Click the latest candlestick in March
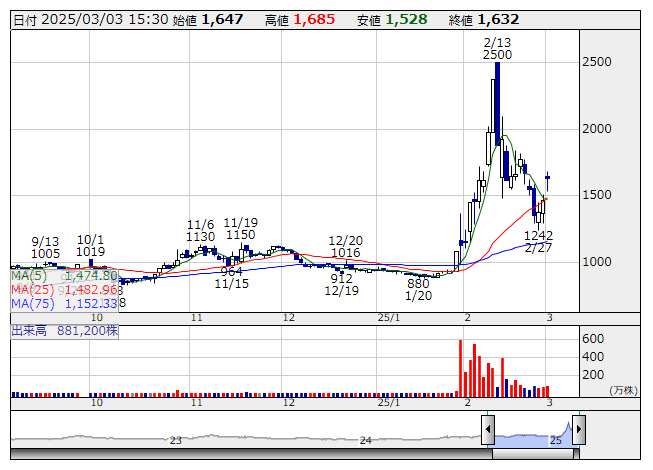The image size is (653, 470). pos(548,180)
